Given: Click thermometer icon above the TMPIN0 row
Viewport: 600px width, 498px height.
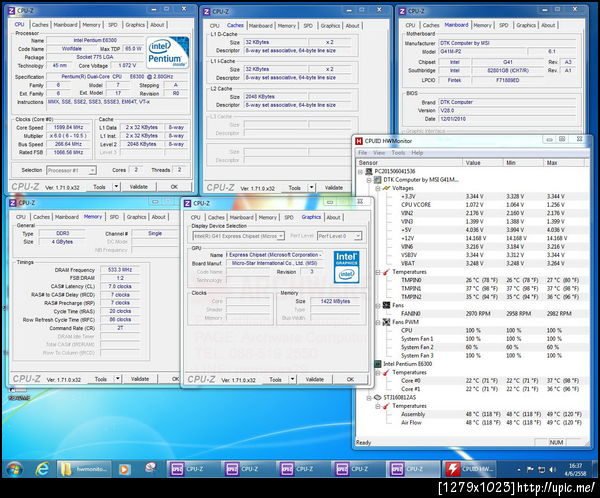Looking at the screenshot, I should tap(386, 272).
